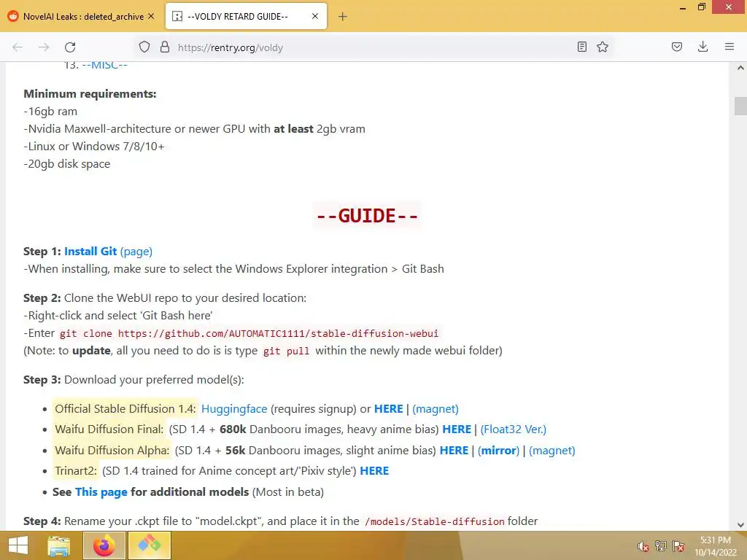Open tracking protection shield icon
747x560 pixels.
(x=144, y=47)
